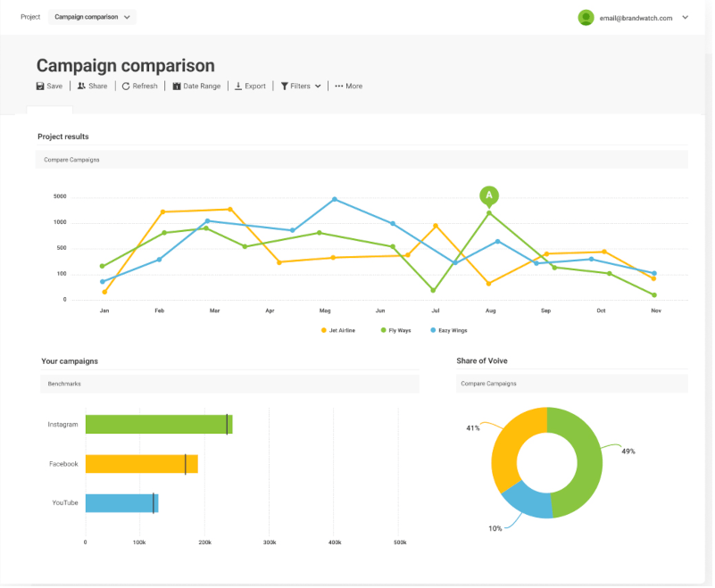Click the Save floppy disk icon

[x=40, y=87]
